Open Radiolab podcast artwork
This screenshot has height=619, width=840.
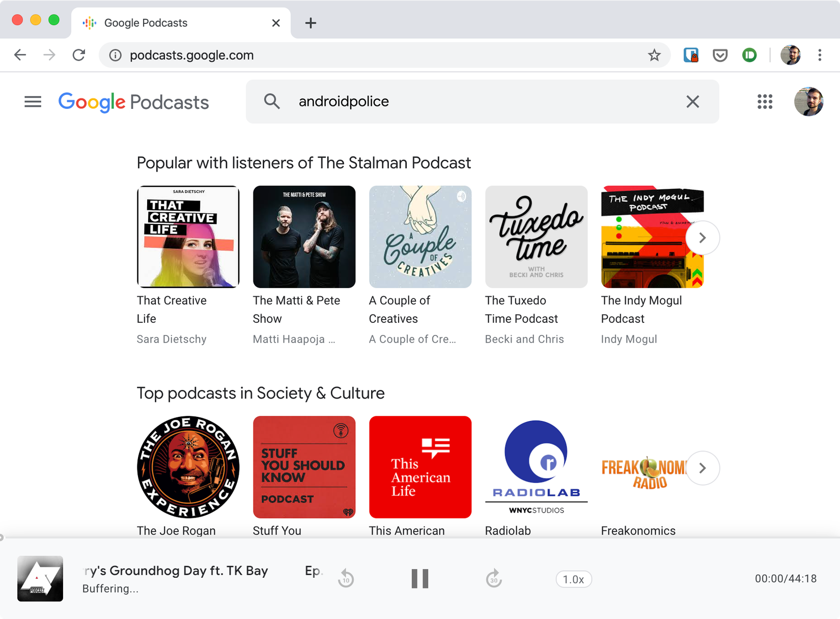(536, 467)
